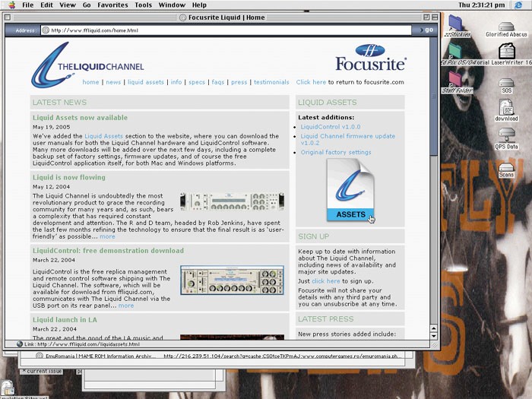Click the resize grip at window corner

tap(434, 344)
